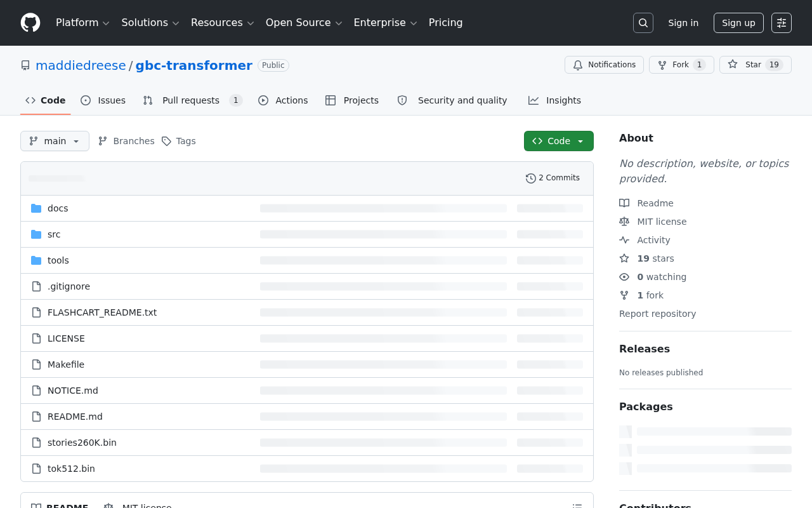Click the NOTICE.md file icon

[x=36, y=391]
